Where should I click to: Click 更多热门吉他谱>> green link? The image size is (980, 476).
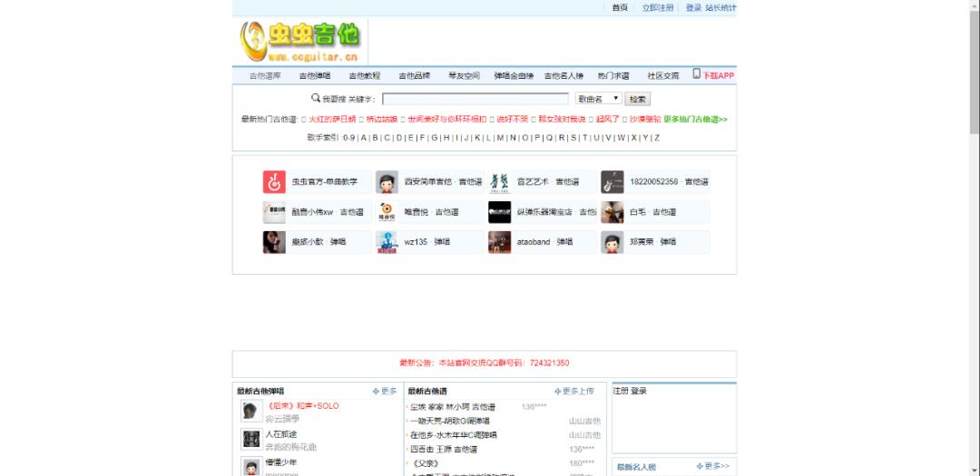695,119
